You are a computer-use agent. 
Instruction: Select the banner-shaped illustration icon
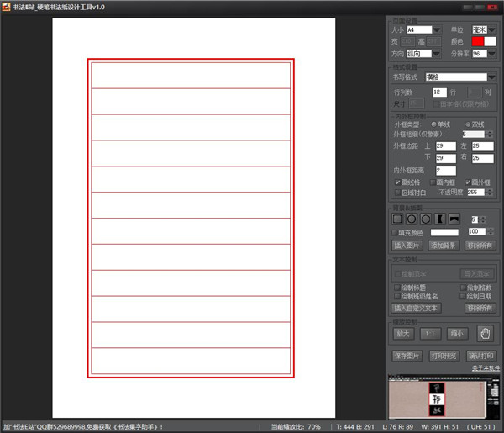[x=454, y=219]
